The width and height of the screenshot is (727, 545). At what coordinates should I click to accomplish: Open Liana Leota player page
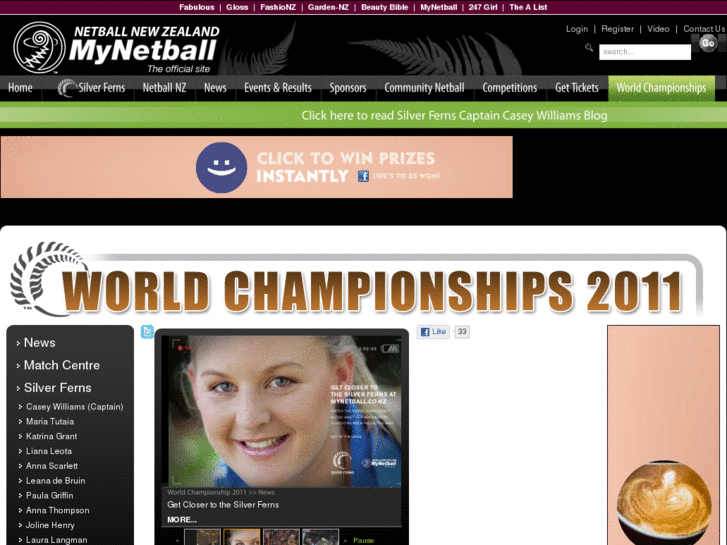(x=49, y=451)
